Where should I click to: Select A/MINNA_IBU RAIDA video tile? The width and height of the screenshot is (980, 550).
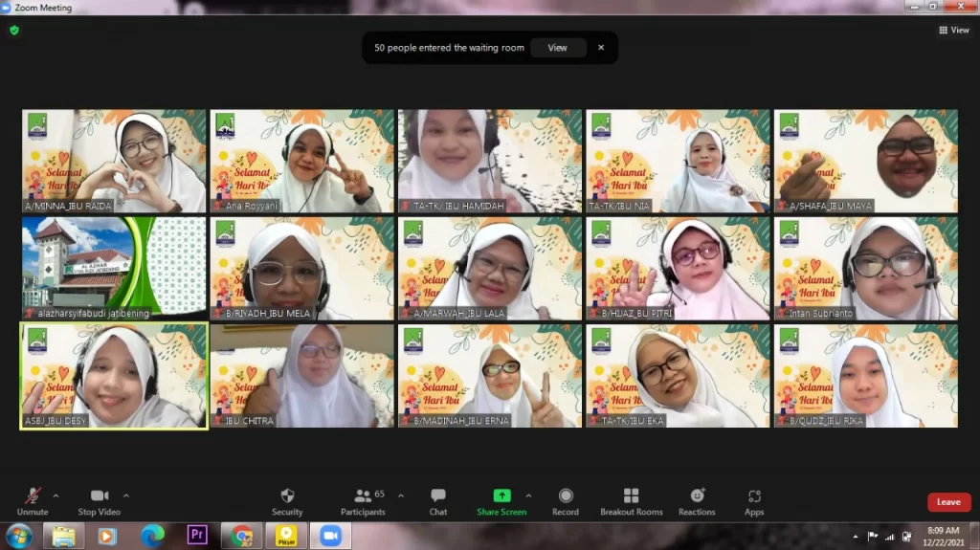[x=114, y=162]
